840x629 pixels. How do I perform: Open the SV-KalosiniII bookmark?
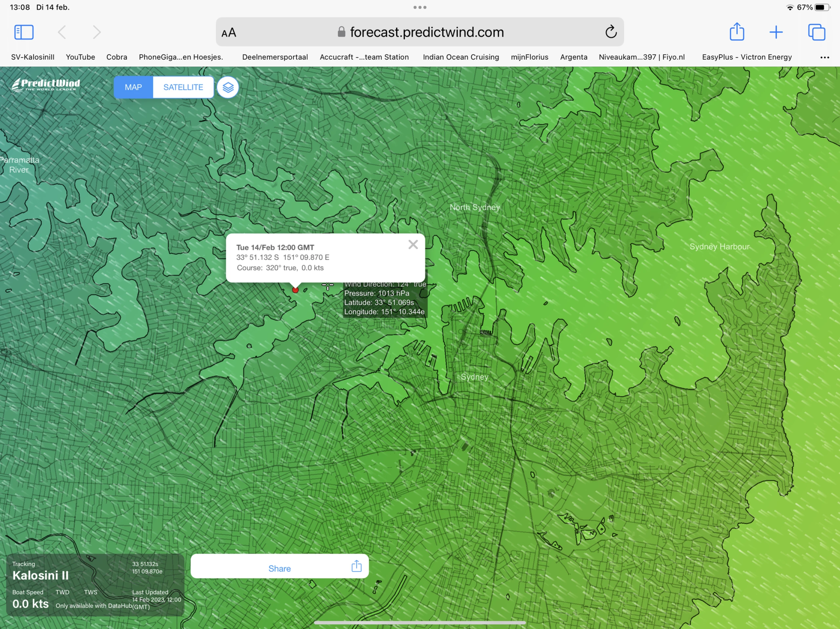coord(33,57)
